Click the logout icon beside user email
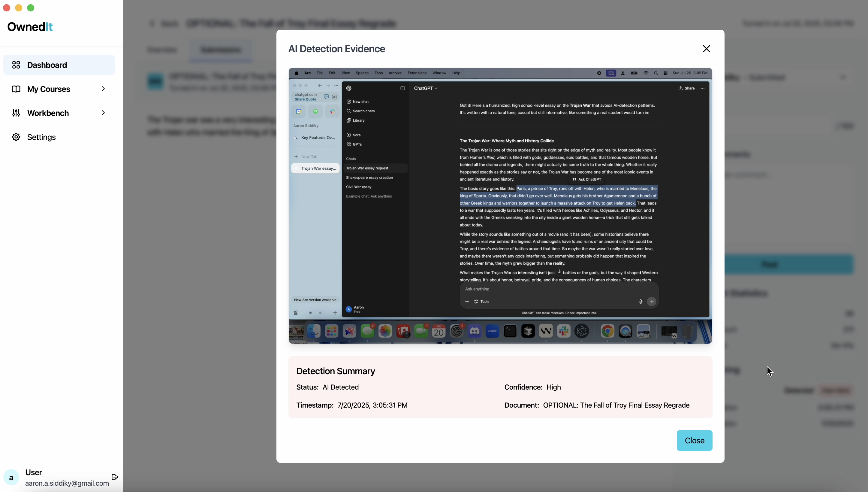Screen dimensions: 868x492 115,477
